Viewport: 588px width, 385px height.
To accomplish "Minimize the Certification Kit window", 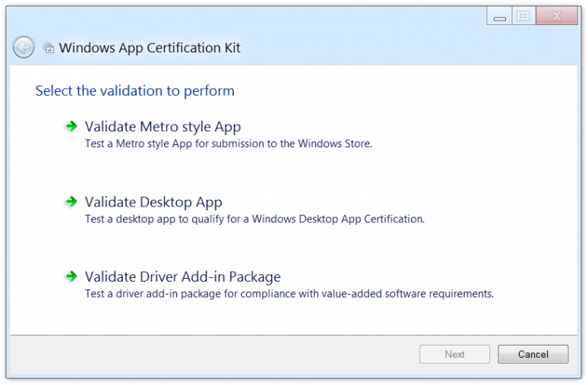I will tap(499, 16).
